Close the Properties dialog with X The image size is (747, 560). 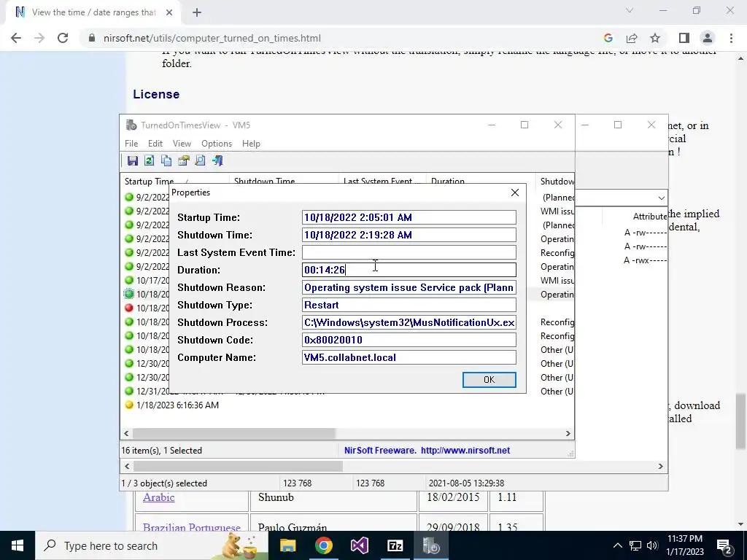point(515,192)
